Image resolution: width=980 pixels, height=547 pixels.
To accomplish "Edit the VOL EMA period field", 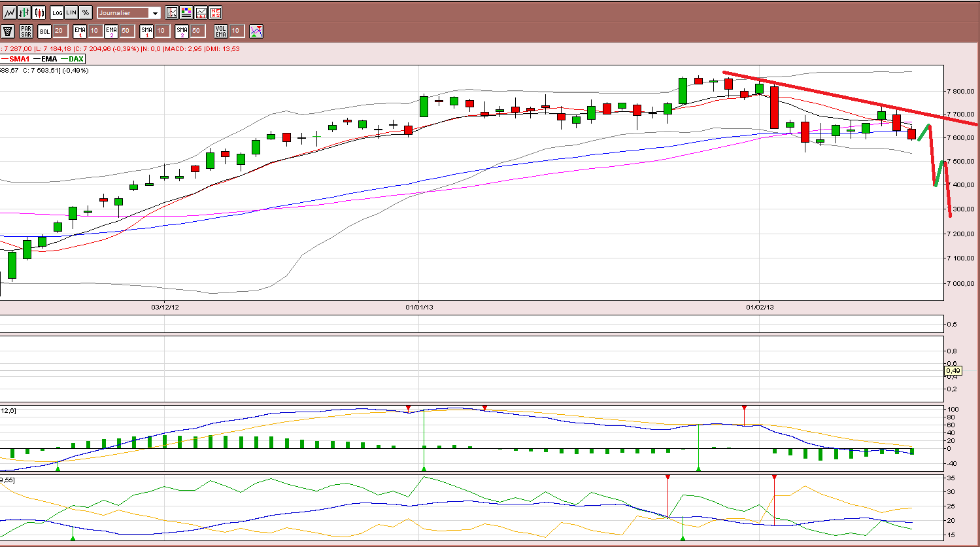I will point(237,31).
